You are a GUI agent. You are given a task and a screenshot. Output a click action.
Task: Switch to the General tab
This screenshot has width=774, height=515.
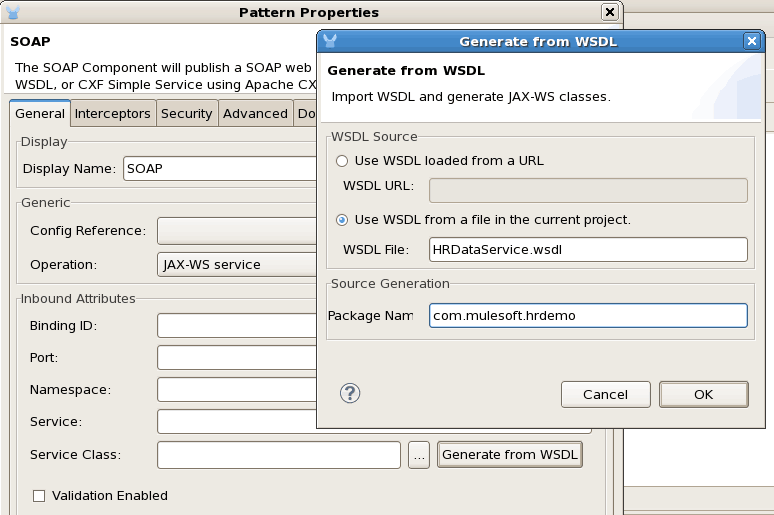pyautogui.click(x=40, y=114)
